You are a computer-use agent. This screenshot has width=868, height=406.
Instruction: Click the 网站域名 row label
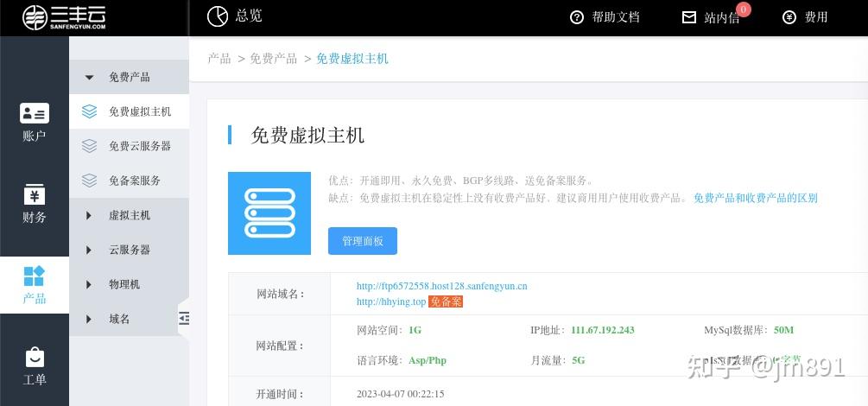tap(280, 294)
